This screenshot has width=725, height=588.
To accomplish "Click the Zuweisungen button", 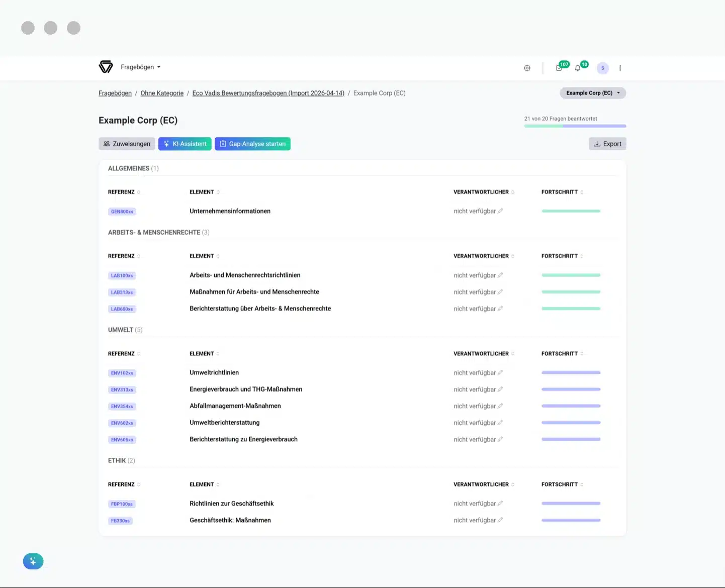I will 127,144.
